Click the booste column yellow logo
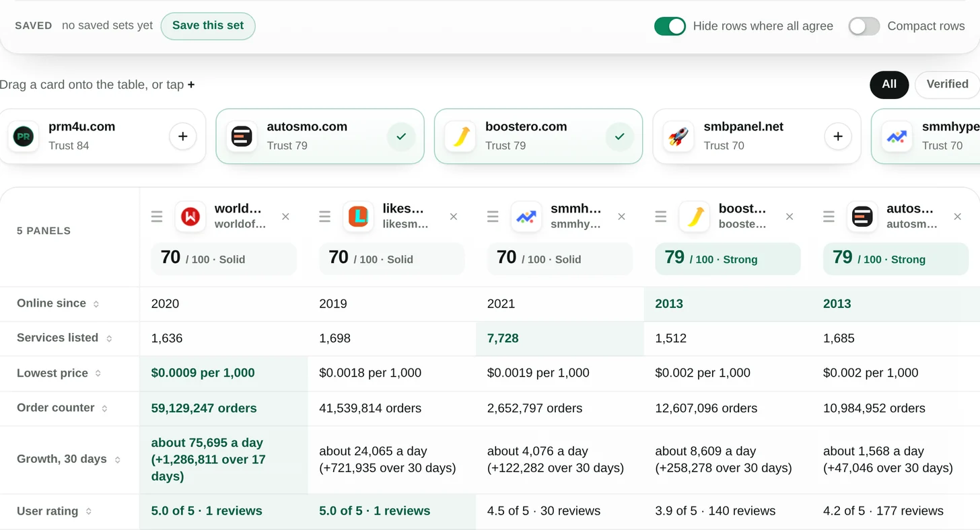This screenshot has width=980, height=530. coord(695,217)
